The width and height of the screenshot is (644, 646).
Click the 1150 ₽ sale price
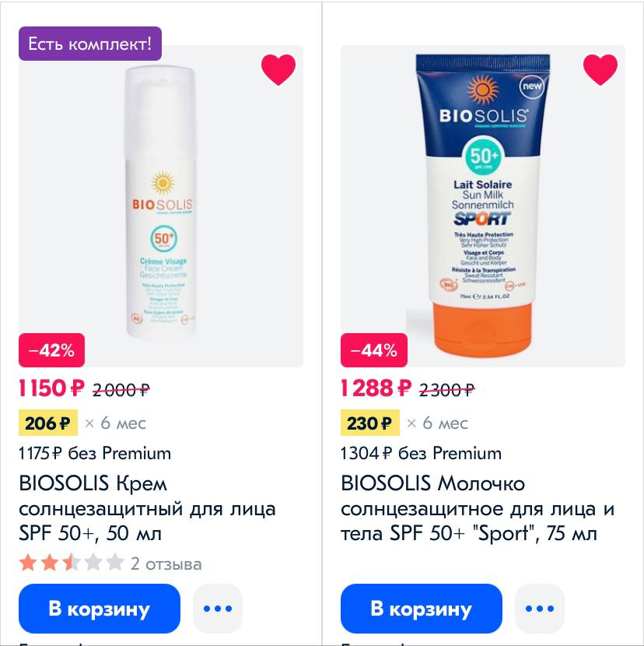(x=51, y=388)
